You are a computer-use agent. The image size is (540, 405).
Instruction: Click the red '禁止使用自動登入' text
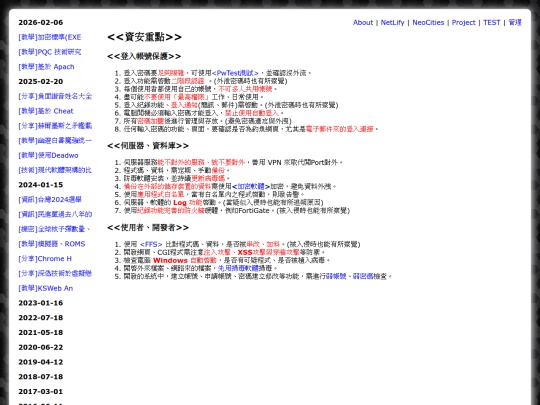point(252,113)
